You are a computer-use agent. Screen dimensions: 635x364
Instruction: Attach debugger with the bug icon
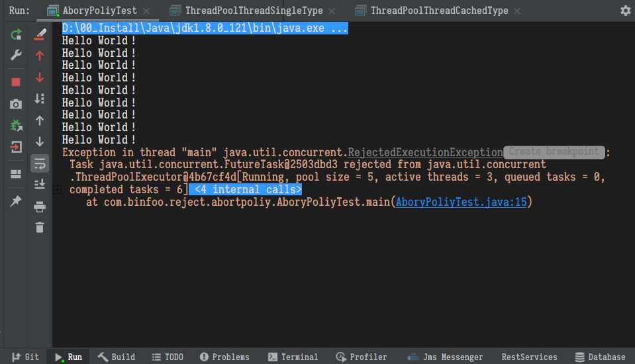pos(16,126)
